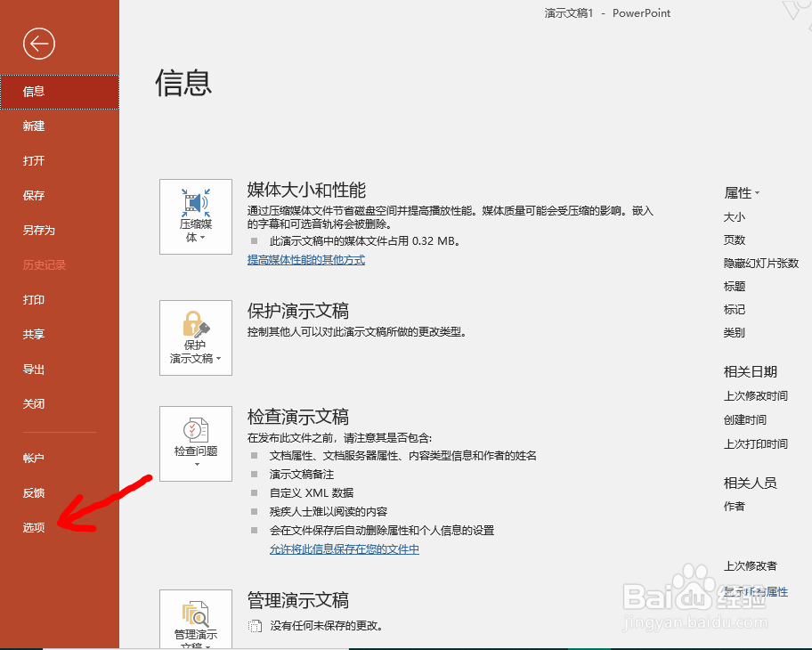Viewport: 812px width, 650px height.
Task: Switch to the 打开 page
Action: coord(33,160)
